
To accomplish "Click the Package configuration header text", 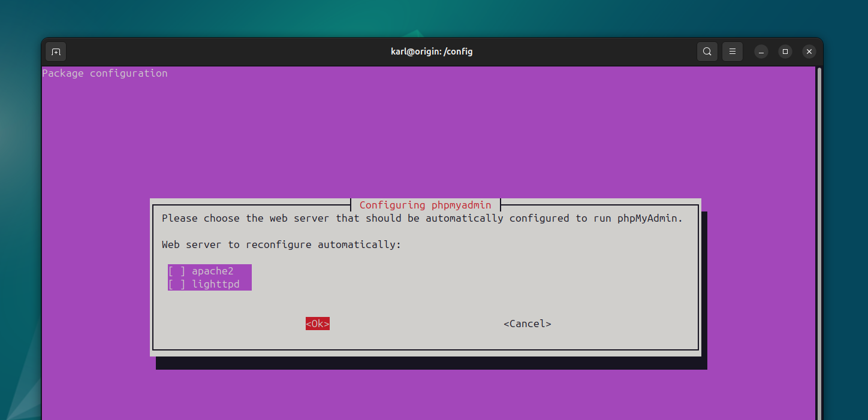I will [105, 73].
